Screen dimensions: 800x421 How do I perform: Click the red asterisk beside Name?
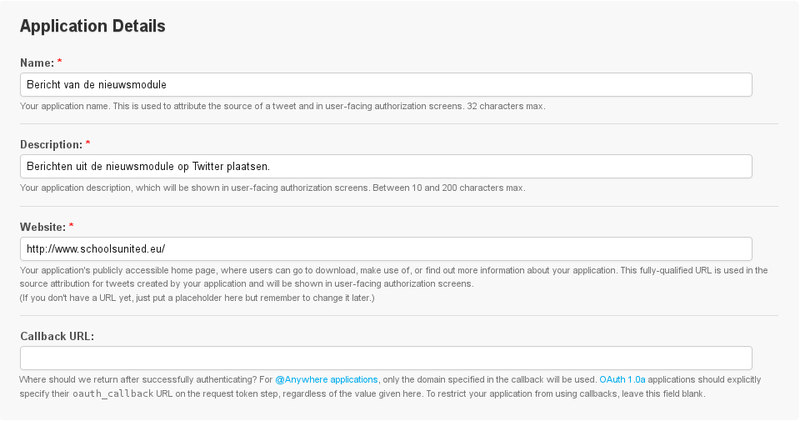pyautogui.click(x=60, y=61)
